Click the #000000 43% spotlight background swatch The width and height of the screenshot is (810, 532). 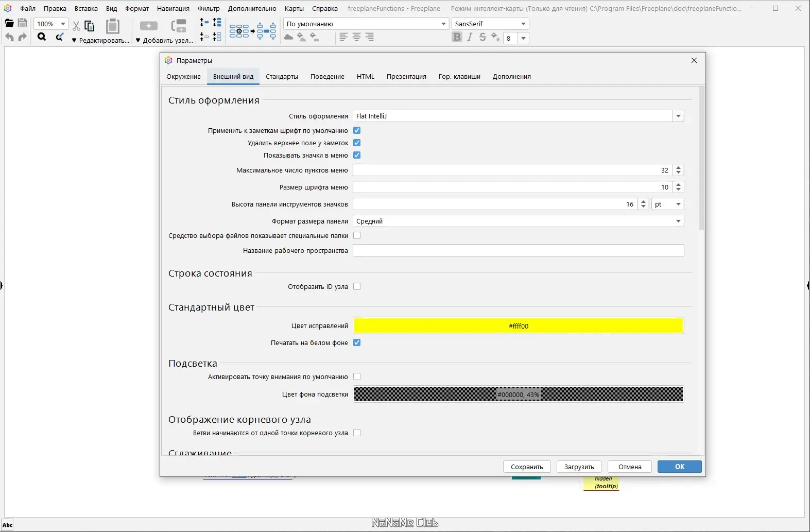[519, 394]
